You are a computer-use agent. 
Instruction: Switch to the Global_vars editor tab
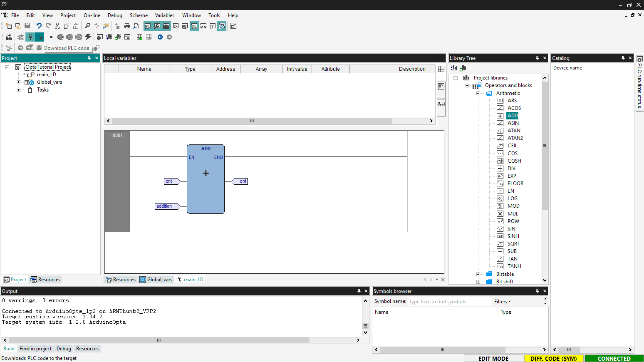(156, 279)
